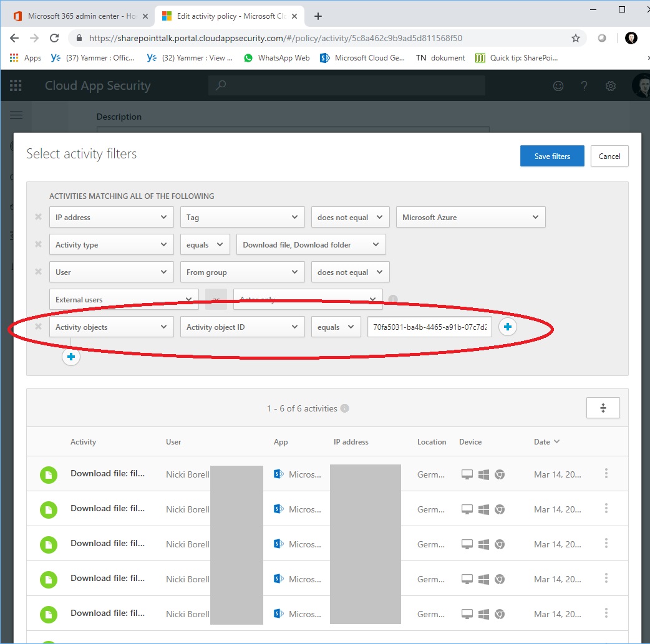This screenshot has width=650, height=644.
Task: Click the Chrome browser icon in first row
Action: coord(500,474)
